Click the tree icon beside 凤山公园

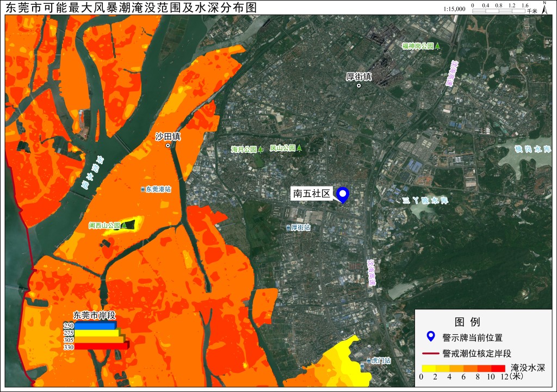299,148
